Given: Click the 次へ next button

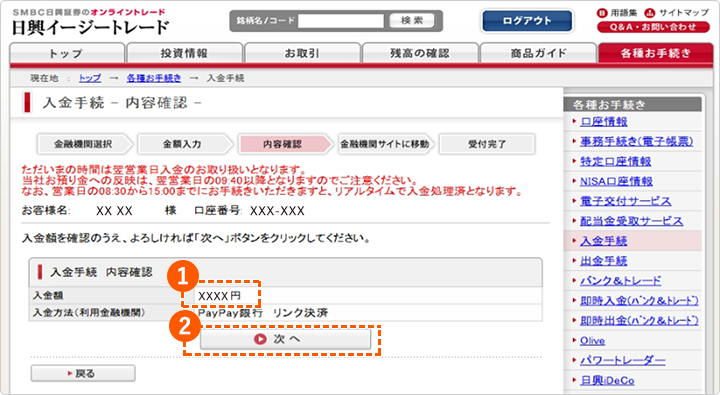Looking at the screenshot, I should tap(285, 339).
